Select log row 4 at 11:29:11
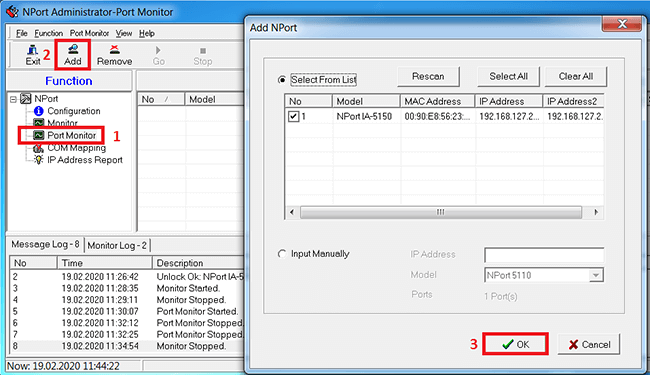 tap(127, 300)
